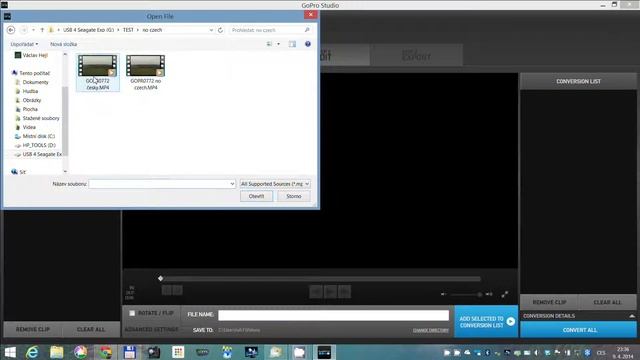
Task: Go back in Open File dialog
Action: [11, 30]
